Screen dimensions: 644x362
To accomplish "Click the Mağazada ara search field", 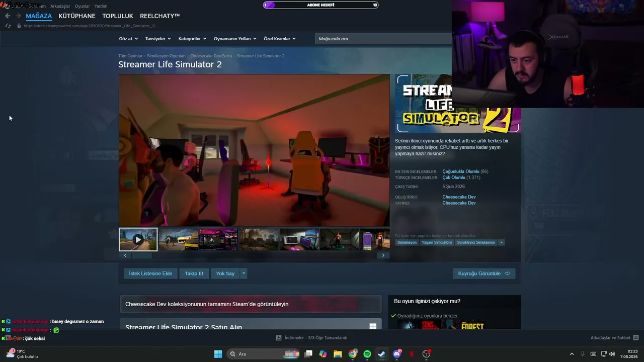I will pos(383,39).
